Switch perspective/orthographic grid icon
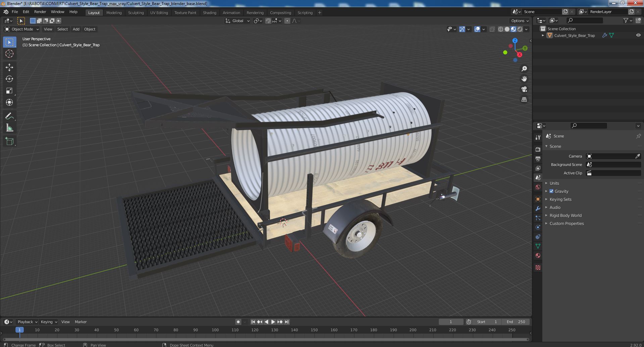This screenshot has width=644, height=347. pos(524,99)
